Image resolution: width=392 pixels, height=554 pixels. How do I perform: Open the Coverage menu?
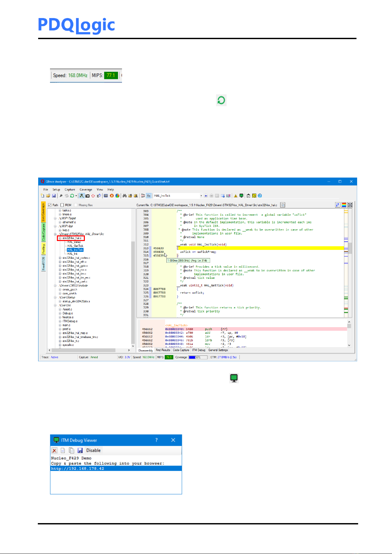(x=86, y=190)
